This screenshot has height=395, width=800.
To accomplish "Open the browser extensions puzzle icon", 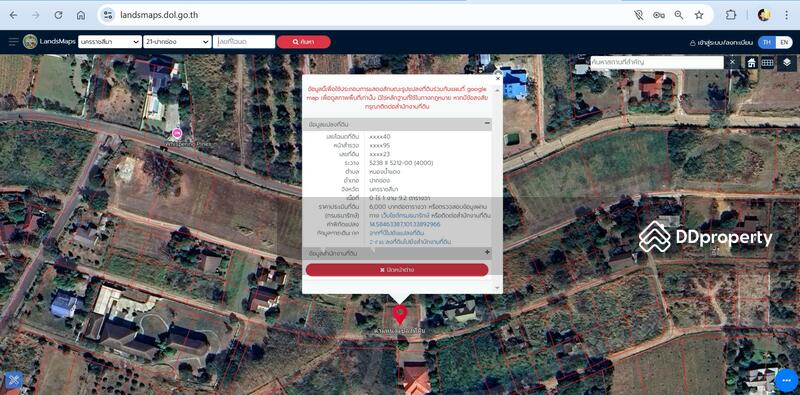I will click(731, 15).
